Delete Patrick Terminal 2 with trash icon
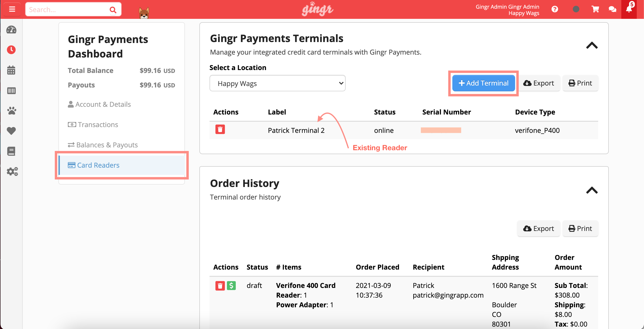Image resolution: width=644 pixels, height=329 pixels. click(220, 129)
